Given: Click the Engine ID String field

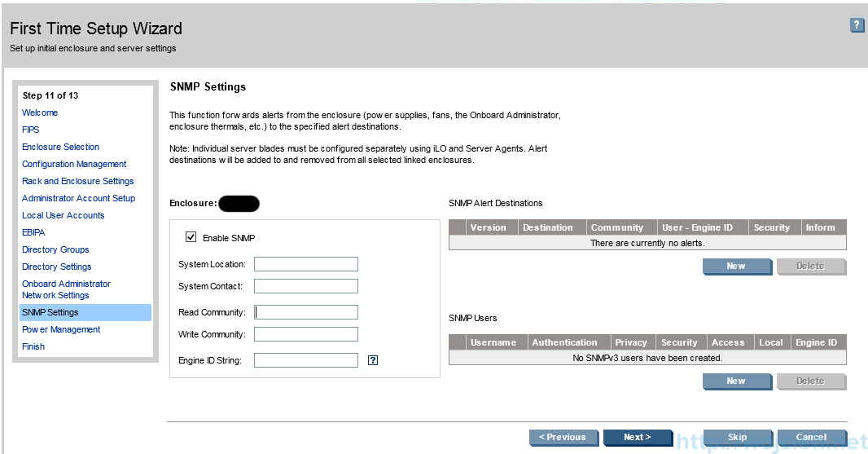Looking at the screenshot, I should (306, 360).
